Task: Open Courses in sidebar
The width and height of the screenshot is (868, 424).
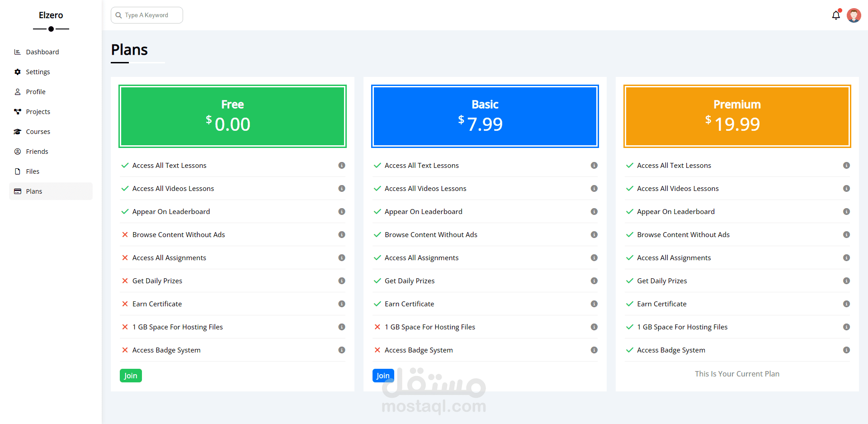Action: click(51, 132)
